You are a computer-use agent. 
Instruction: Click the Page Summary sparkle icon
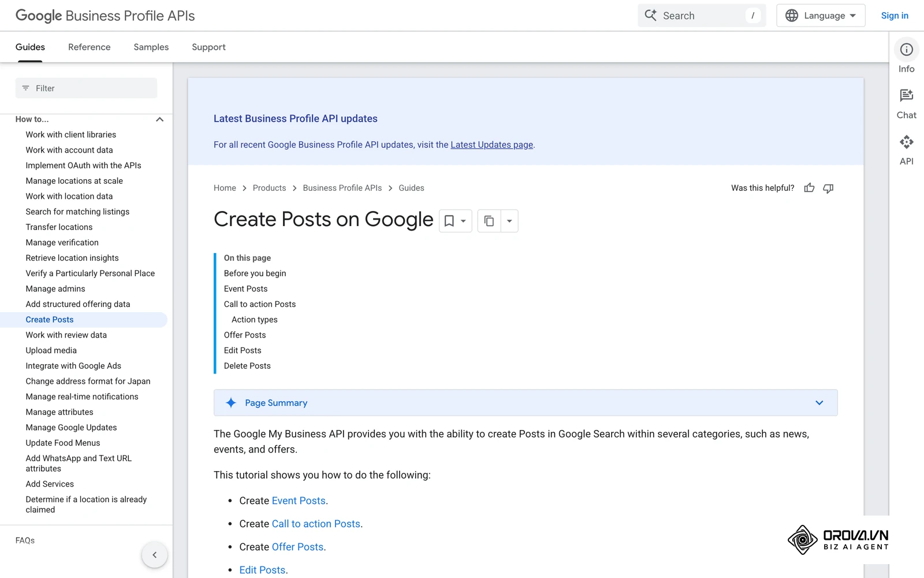click(231, 403)
